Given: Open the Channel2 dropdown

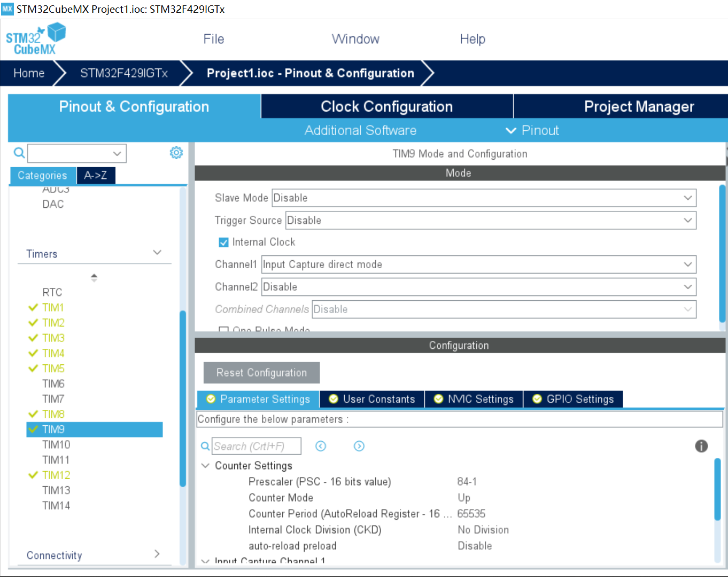Looking at the screenshot, I should [x=479, y=287].
